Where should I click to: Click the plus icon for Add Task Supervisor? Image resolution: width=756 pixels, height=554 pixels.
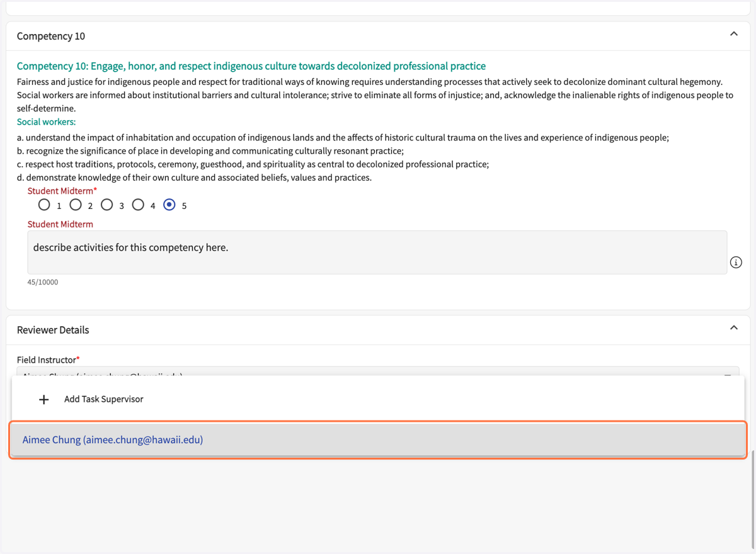click(x=43, y=399)
